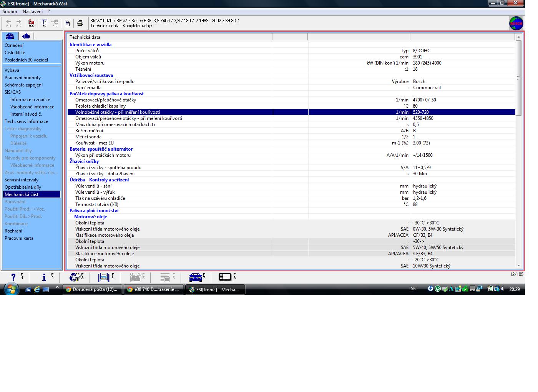The height and width of the screenshot is (392, 538).
Task: Click the info 'i' icon F2
Action: click(44, 277)
